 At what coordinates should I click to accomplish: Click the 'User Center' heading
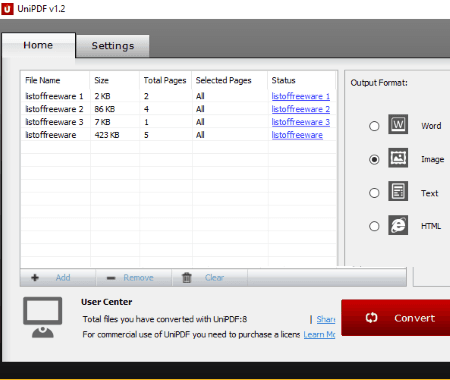[x=107, y=302]
